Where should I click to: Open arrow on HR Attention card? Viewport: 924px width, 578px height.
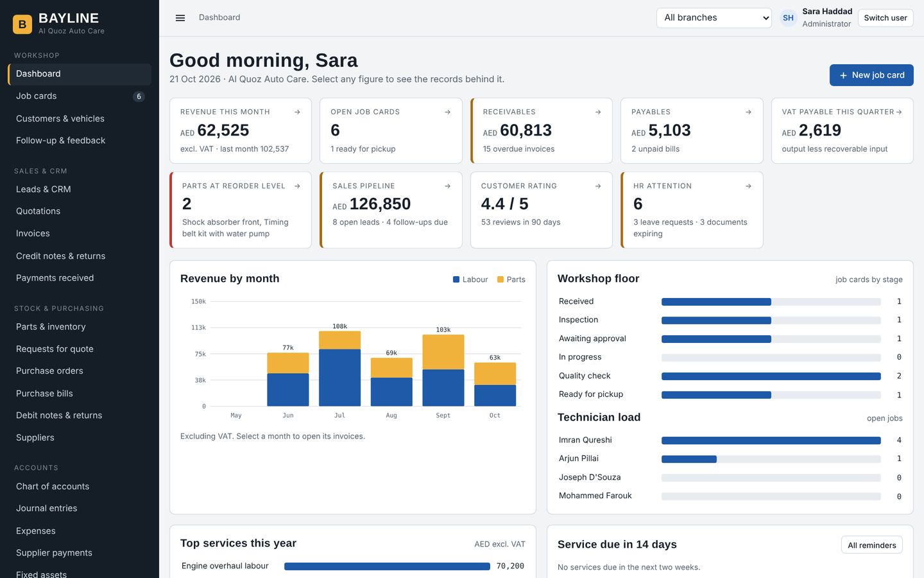pyautogui.click(x=748, y=186)
